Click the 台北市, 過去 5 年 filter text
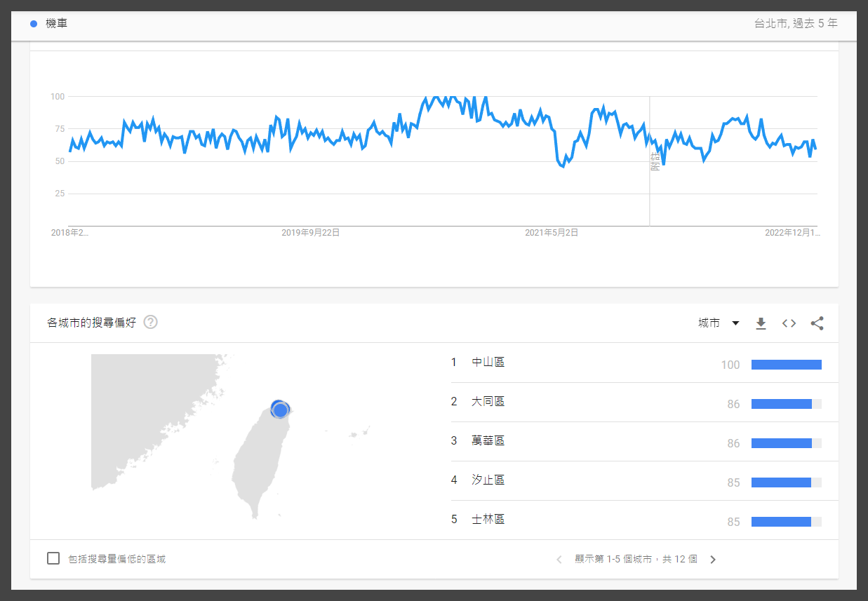The height and width of the screenshot is (601, 868). (x=796, y=23)
